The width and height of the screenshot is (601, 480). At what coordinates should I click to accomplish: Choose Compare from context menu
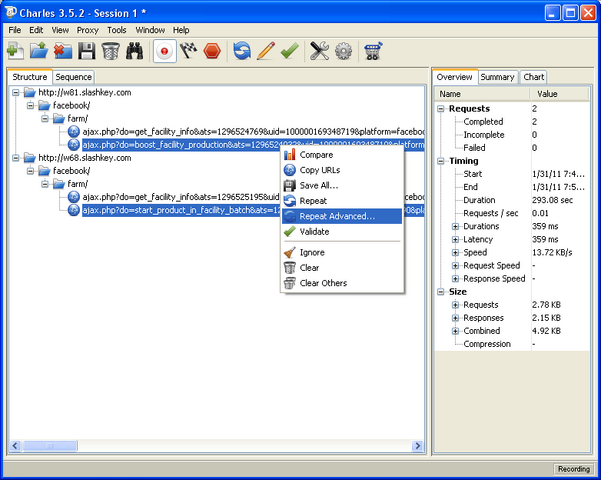342,155
